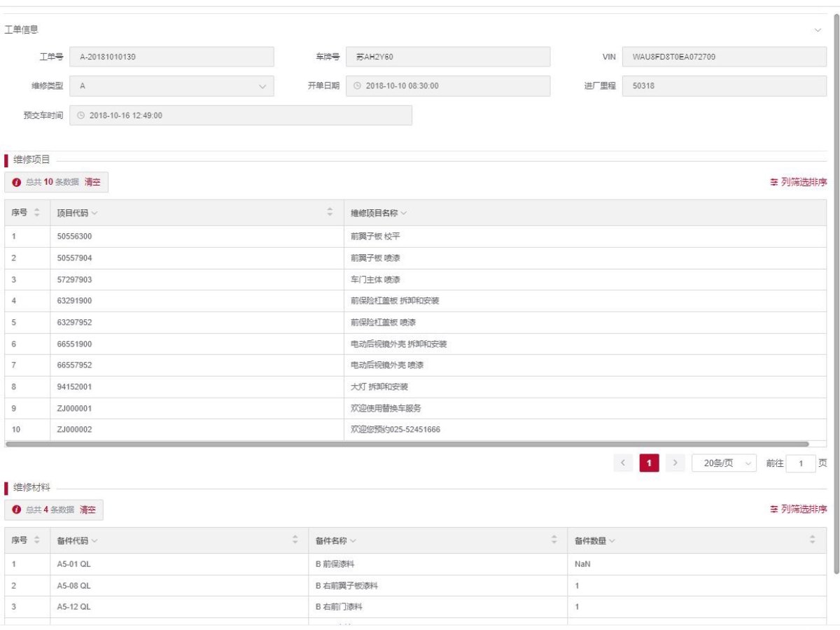
Task: Click sort arrows at right of 项目代码 column
Action: point(330,213)
